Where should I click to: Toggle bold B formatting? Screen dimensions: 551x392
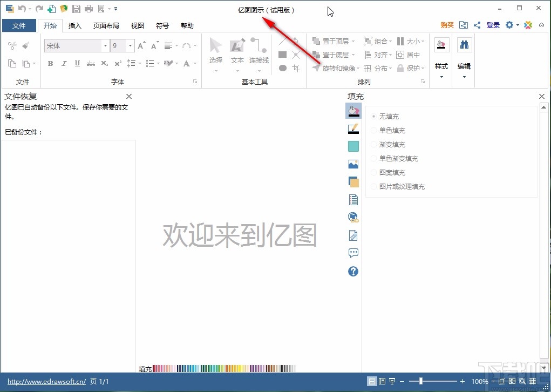tap(51, 63)
